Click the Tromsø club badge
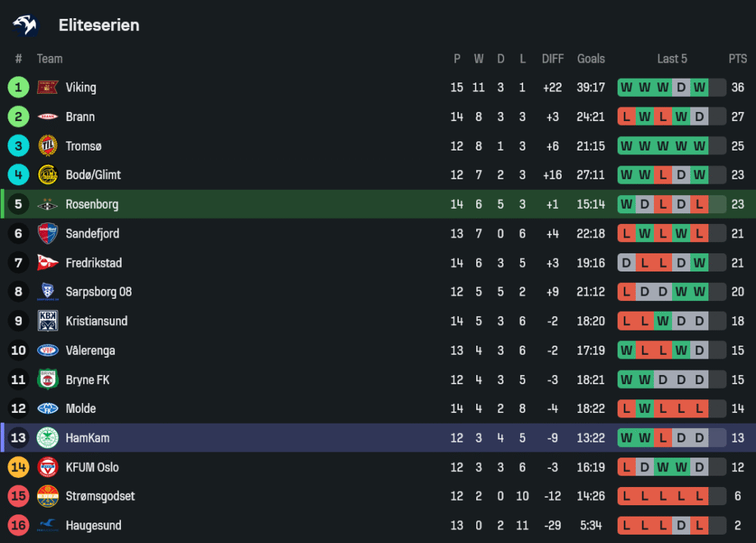 [48, 146]
